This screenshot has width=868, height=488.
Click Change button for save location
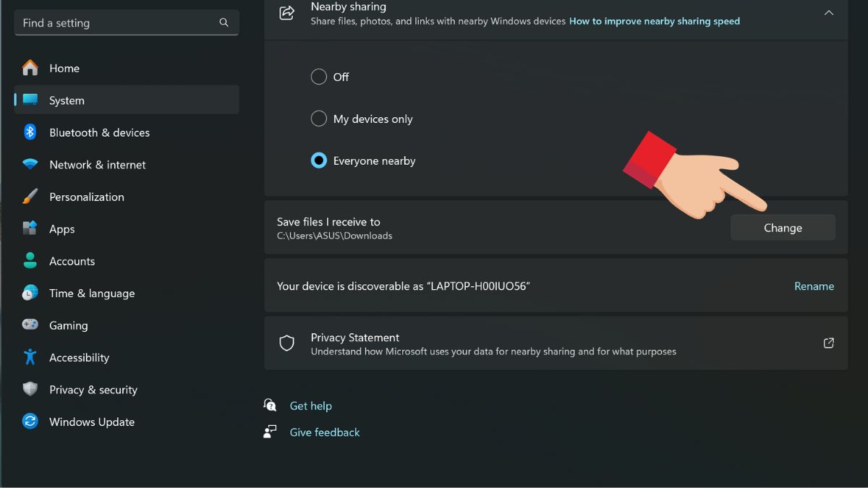[x=783, y=228]
